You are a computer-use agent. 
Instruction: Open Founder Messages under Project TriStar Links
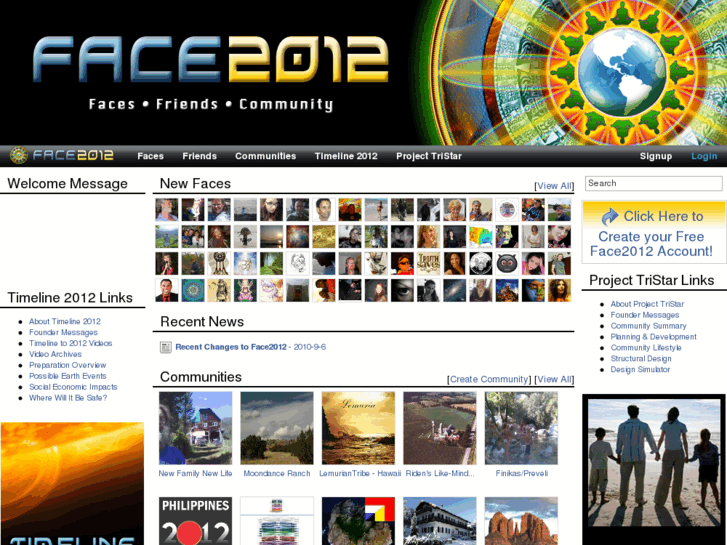pos(645,315)
